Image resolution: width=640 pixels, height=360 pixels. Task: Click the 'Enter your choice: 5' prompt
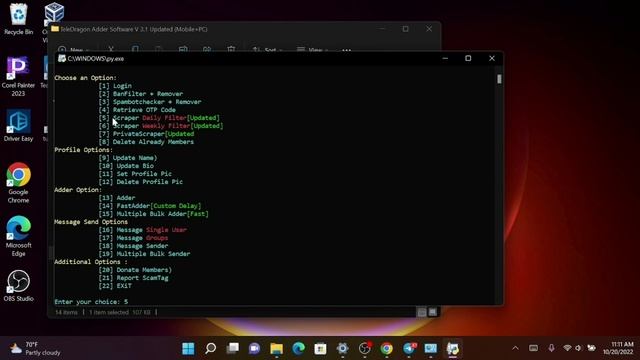[x=91, y=302]
